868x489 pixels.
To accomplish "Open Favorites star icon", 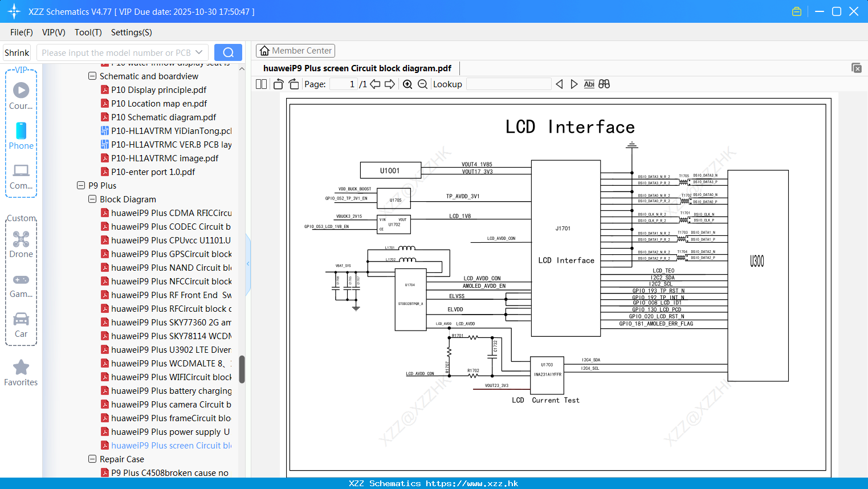I will pos(21,373).
